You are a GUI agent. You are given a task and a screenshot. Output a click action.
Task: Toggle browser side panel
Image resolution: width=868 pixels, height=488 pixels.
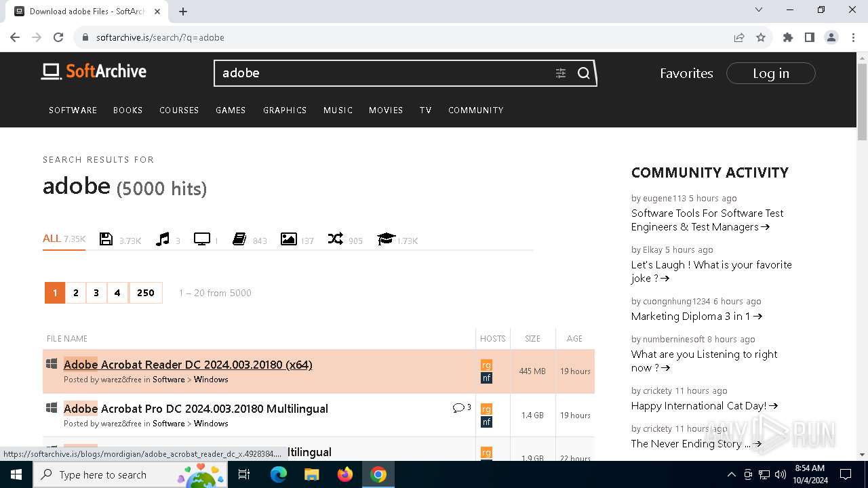click(x=810, y=37)
